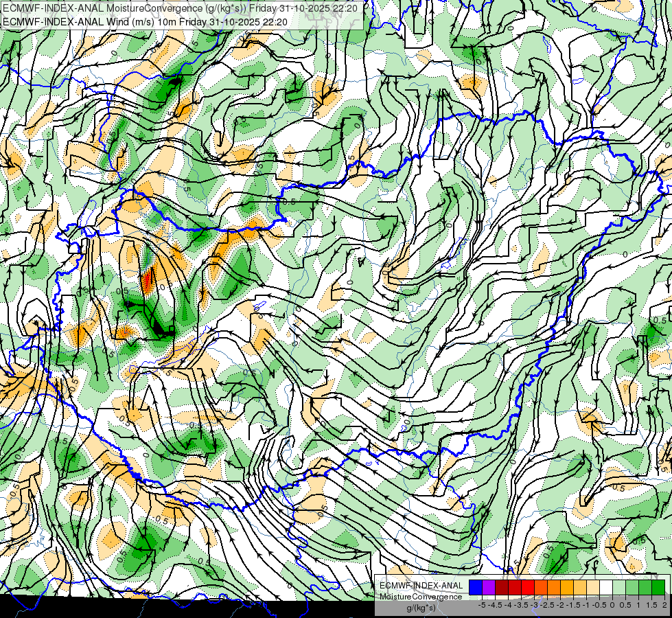Pick the white legend swatch

pos(606,587)
